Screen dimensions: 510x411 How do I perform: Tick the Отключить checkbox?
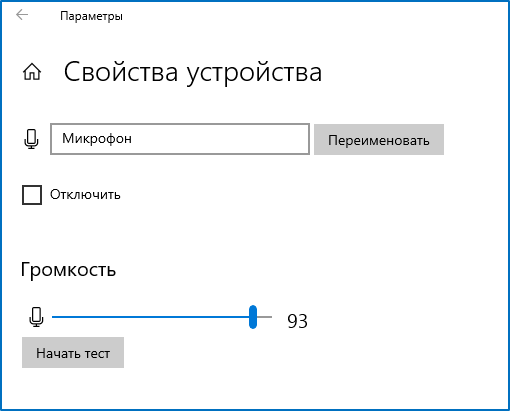click(32, 195)
